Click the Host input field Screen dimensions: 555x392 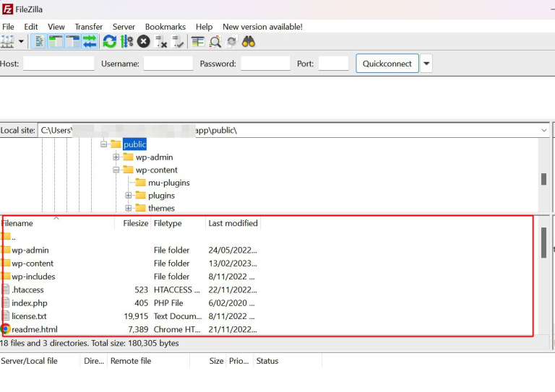click(x=59, y=64)
